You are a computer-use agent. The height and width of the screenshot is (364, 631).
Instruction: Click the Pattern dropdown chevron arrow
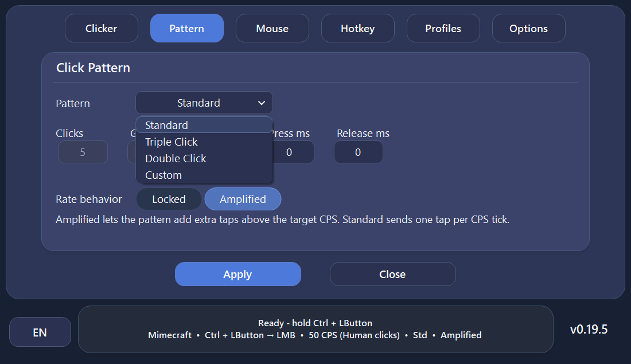262,103
